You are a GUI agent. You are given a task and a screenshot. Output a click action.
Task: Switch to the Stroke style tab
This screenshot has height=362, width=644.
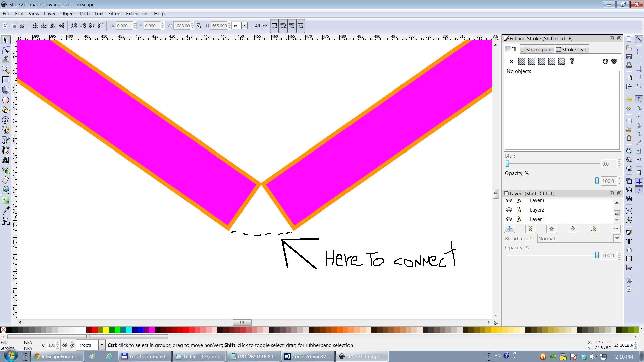coord(572,49)
